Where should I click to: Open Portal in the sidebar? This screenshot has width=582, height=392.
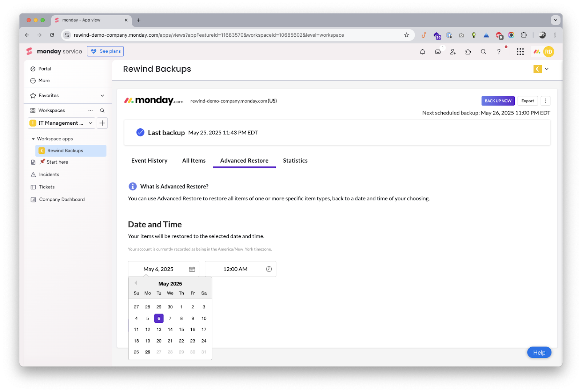pos(41,69)
